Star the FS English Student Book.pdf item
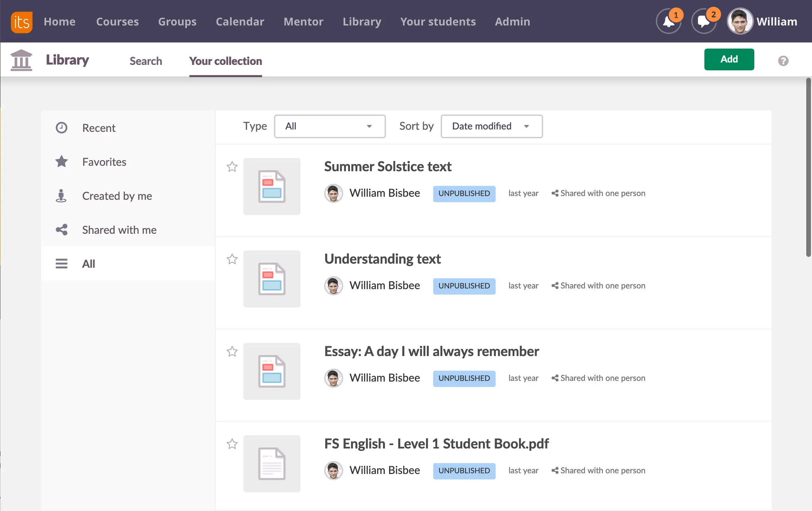This screenshot has height=511, width=812. (x=232, y=444)
